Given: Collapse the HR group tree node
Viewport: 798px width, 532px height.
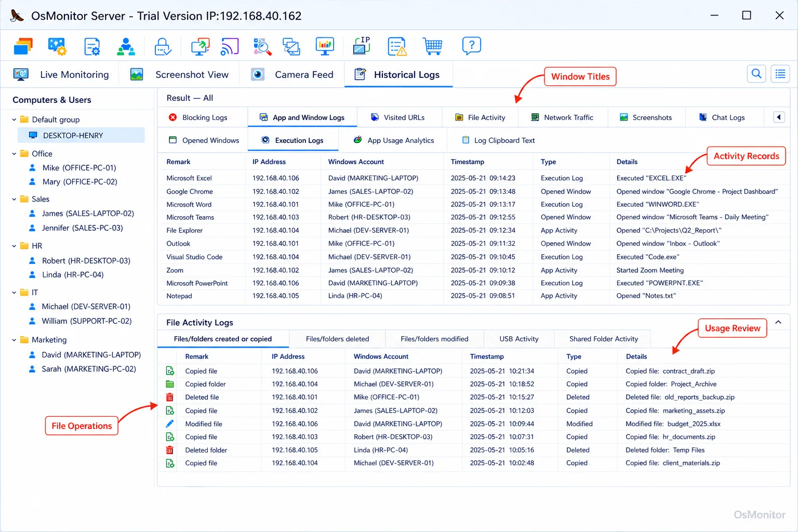Looking at the screenshot, I should point(14,246).
